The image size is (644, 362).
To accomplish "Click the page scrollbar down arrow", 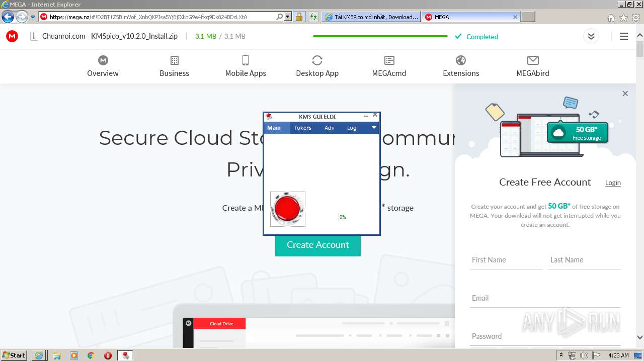I will point(639,337).
